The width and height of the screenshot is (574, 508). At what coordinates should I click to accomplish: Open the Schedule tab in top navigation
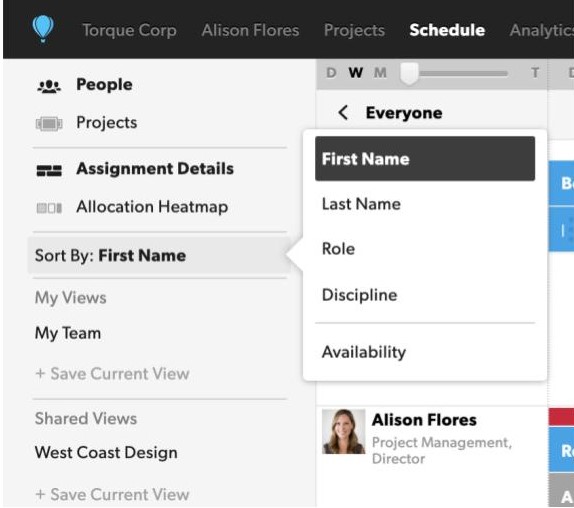447,30
